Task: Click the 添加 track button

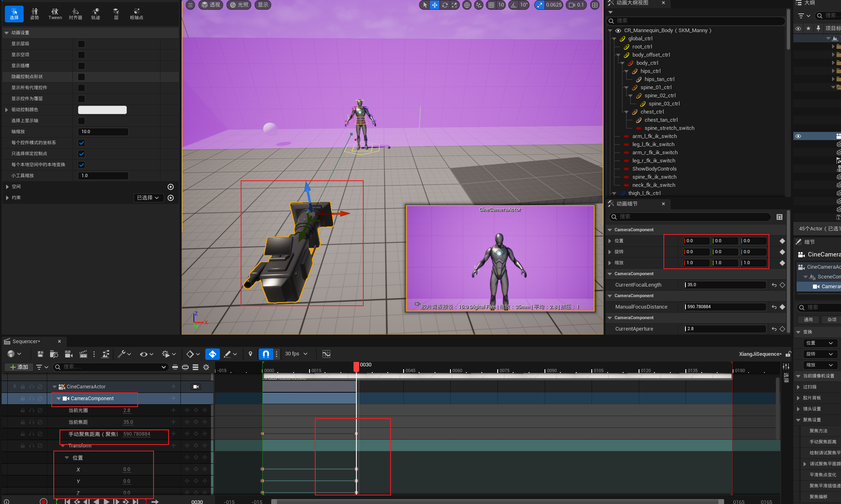Action: 19,367
